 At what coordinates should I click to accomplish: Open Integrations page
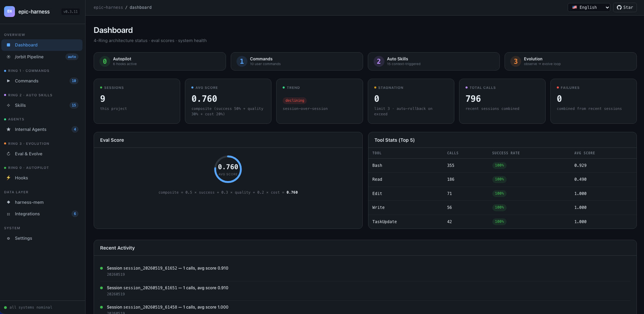[x=42, y=214]
